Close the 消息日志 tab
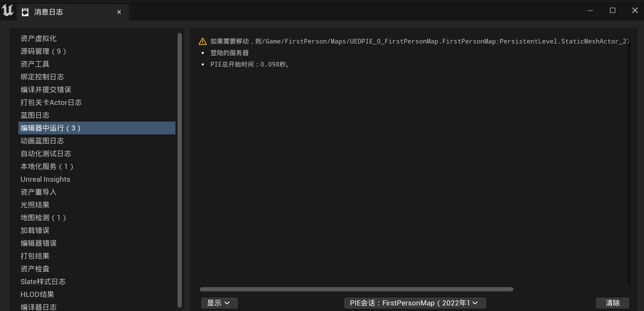Image resolution: width=644 pixels, height=311 pixels. [119, 12]
